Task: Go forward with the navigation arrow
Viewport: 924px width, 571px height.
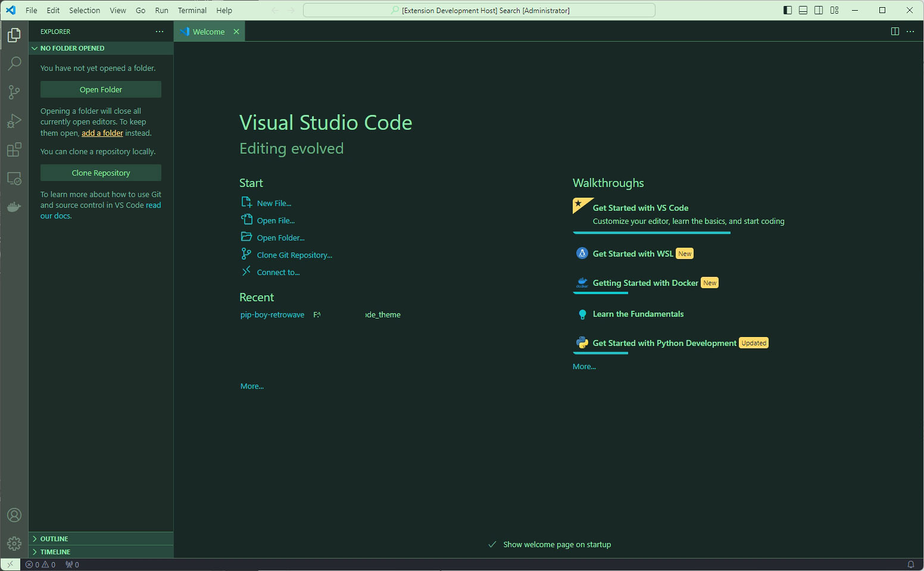Action: click(291, 10)
